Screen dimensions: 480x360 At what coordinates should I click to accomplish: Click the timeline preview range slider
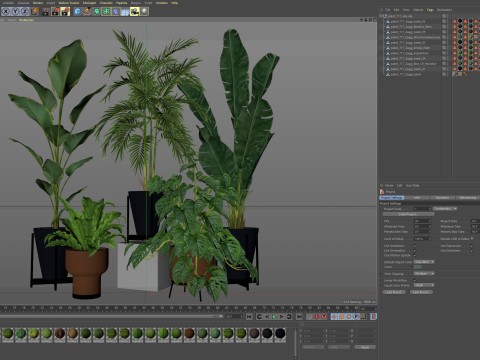click(112, 316)
